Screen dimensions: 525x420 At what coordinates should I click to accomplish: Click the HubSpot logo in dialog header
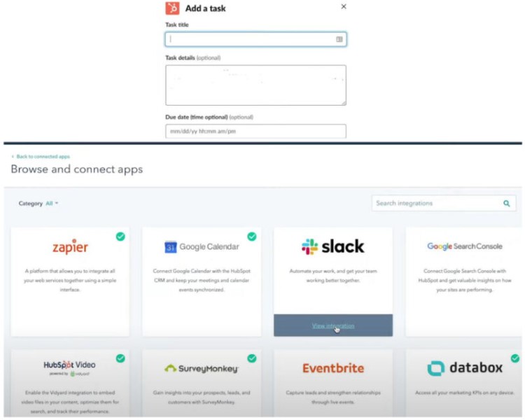click(172, 8)
